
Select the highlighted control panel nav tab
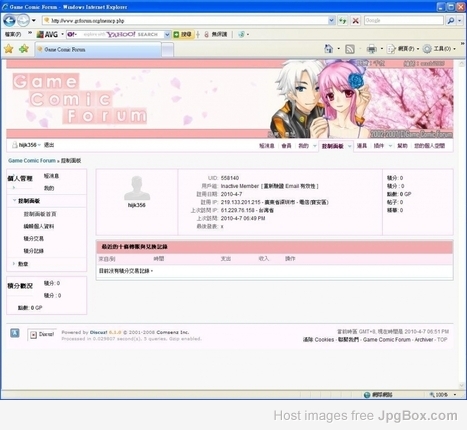[333, 146]
